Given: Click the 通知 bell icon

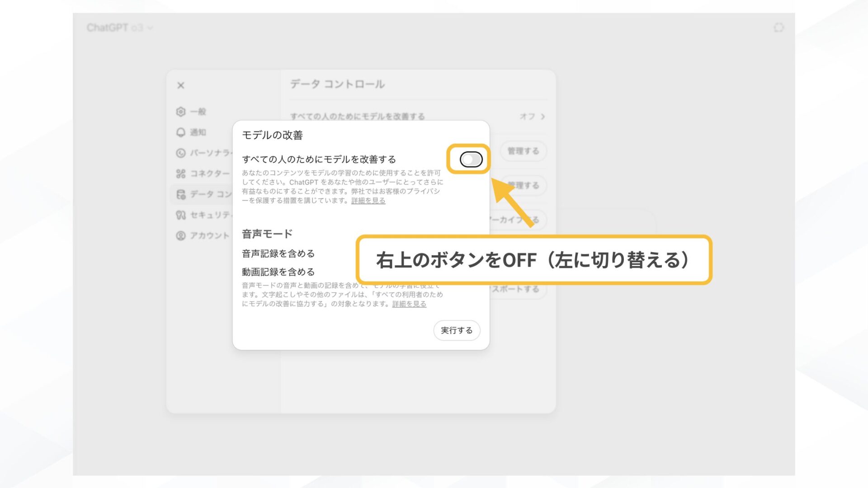Looking at the screenshot, I should click(x=180, y=132).
